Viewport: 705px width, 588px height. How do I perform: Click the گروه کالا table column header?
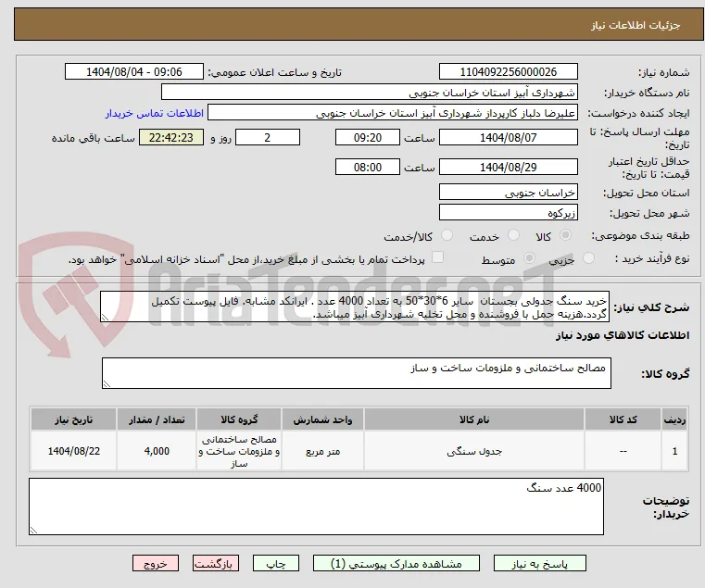239,419
